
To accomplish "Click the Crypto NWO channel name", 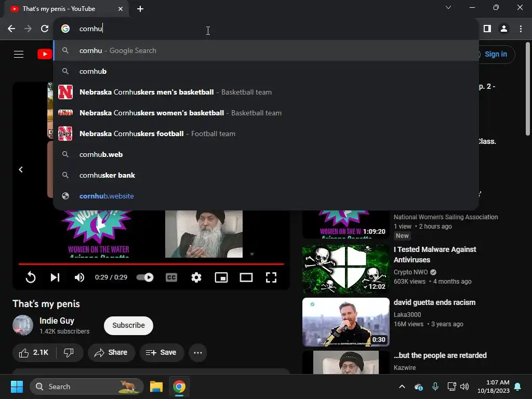I will coord(410,272).
